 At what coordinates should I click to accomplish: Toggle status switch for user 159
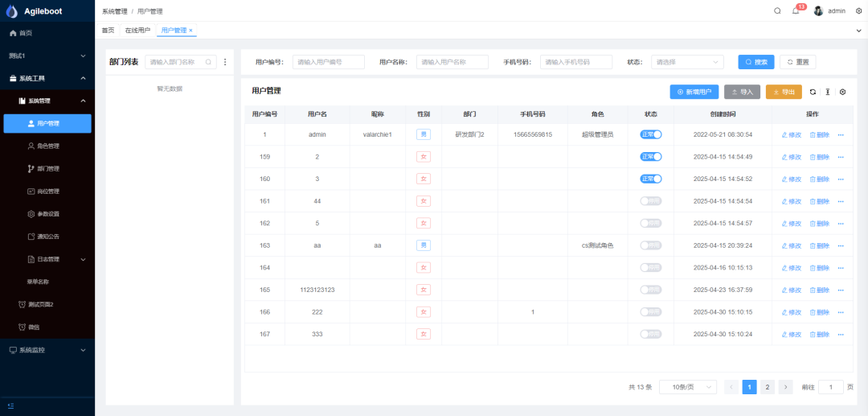pyautogui.click(x=650, y=157)
